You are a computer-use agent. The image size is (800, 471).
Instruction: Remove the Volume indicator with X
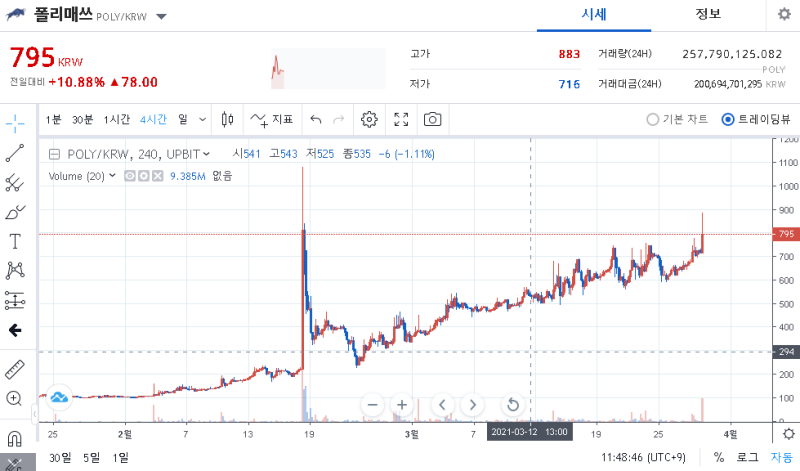[158, 176]
